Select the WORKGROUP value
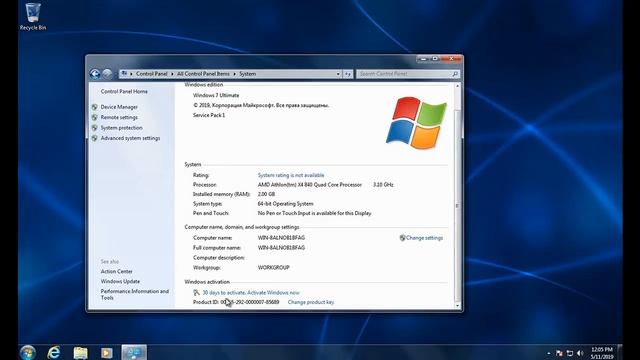Image resolution: width=640 pixels, height=360 pixels. (x=273, y=268)
